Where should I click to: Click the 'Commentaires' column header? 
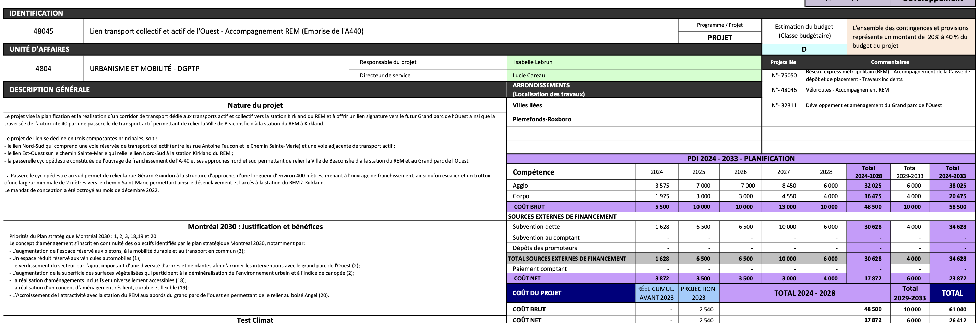pyautogui.click(x=890, y=62)
